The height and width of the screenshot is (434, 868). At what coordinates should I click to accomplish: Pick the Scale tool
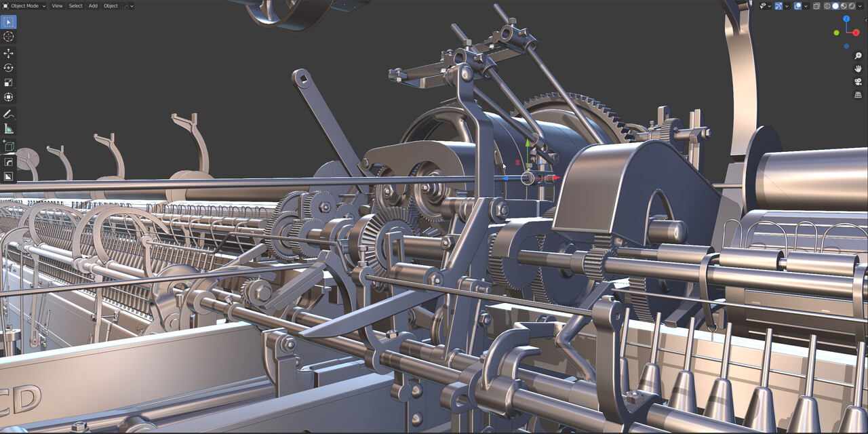click(8, 82)
